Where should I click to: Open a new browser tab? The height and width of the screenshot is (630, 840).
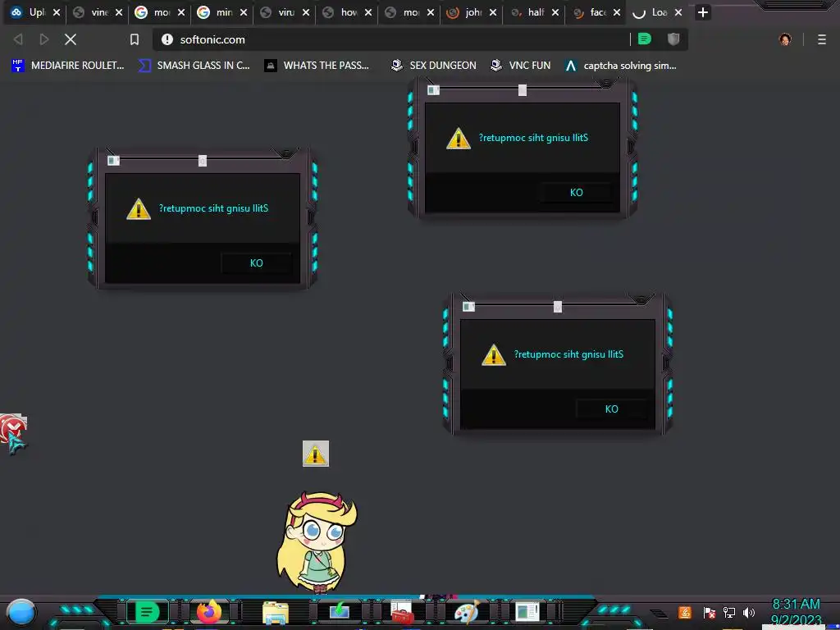(x=703, y=12)
